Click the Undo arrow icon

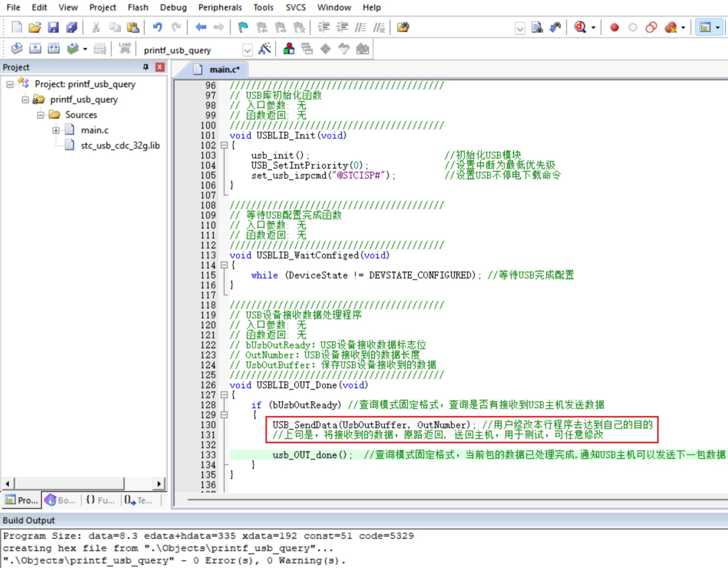pos(157,27)
